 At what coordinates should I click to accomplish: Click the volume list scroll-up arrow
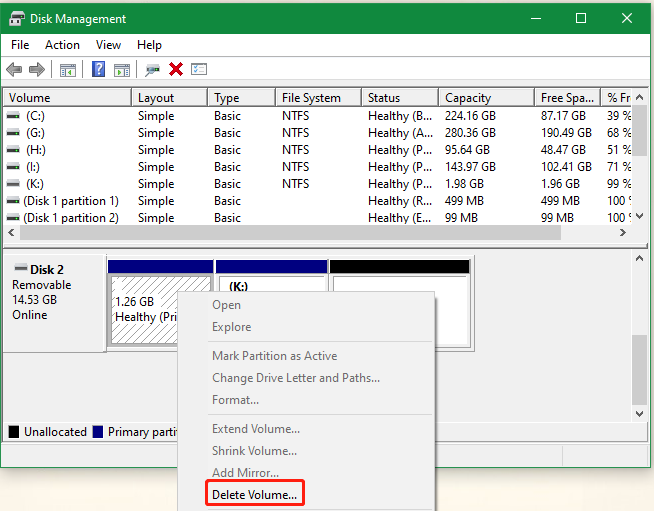(x=640, y=98)
